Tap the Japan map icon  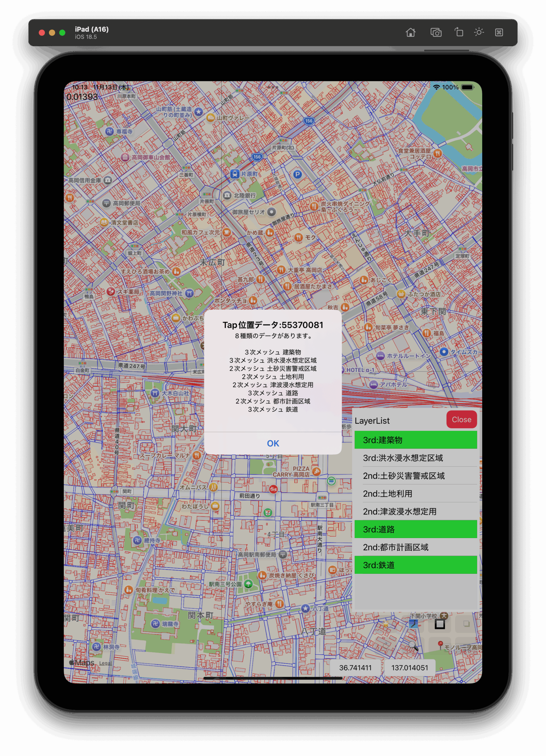(x=413, y=624)
